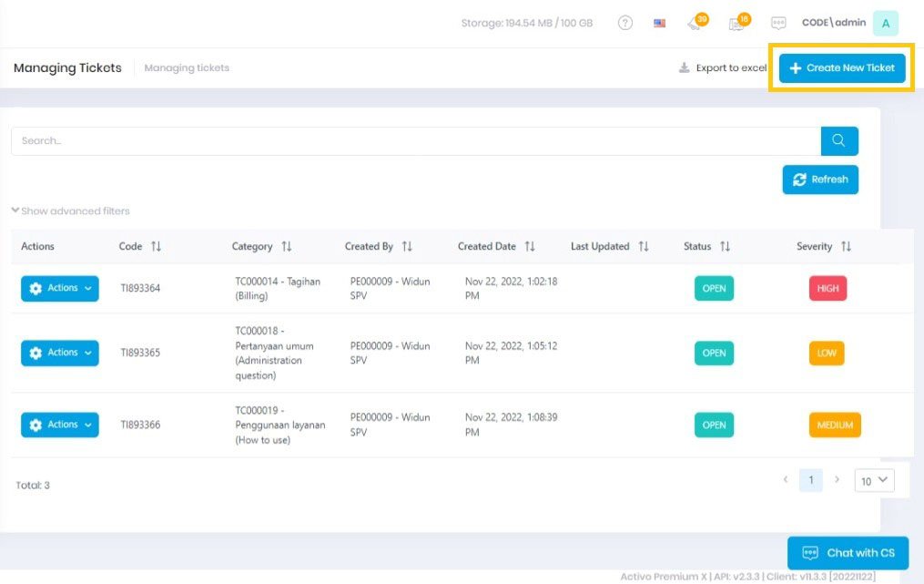
Task: Click the chat bubble icon in the header
Action: point(778,23)
